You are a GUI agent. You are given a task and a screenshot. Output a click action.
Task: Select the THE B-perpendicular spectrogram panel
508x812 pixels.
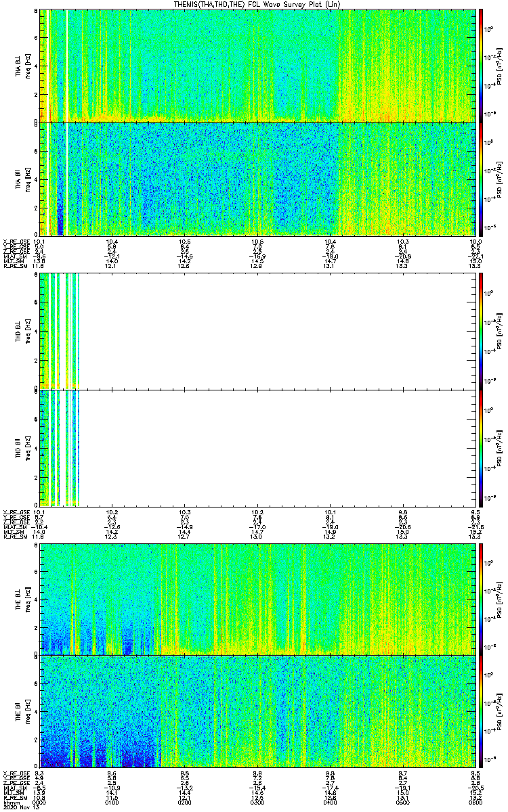pyautogui.click(x=257, y=599)
